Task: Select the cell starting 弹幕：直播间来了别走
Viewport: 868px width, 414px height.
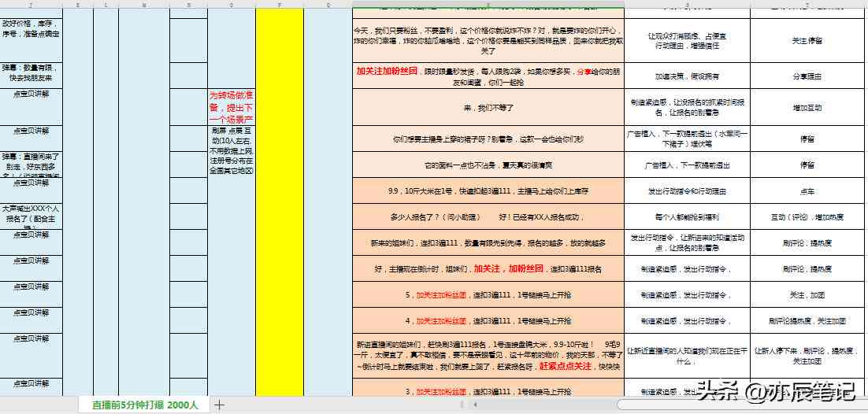Action: click(31, 165)
